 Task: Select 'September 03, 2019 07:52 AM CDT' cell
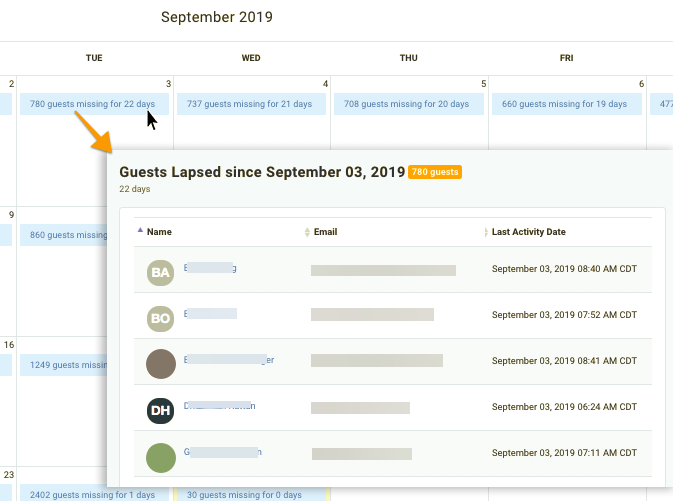click(564, 315)
